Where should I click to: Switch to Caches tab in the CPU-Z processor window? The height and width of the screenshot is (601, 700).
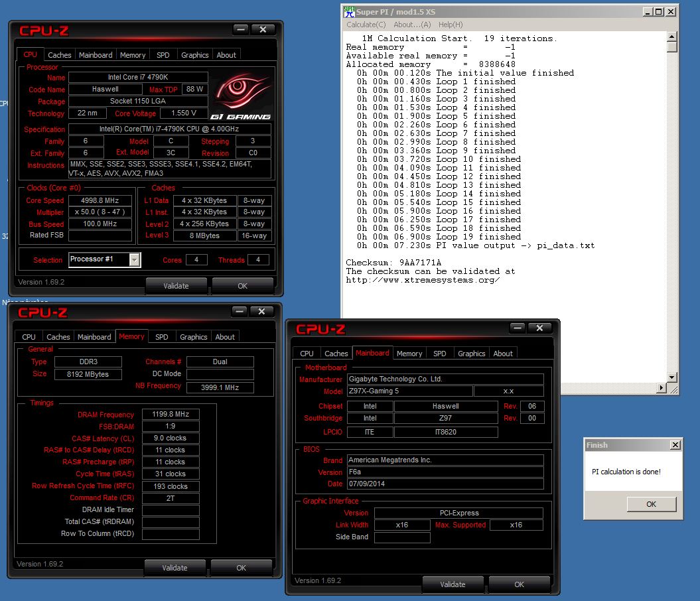[x=59, y=55]
